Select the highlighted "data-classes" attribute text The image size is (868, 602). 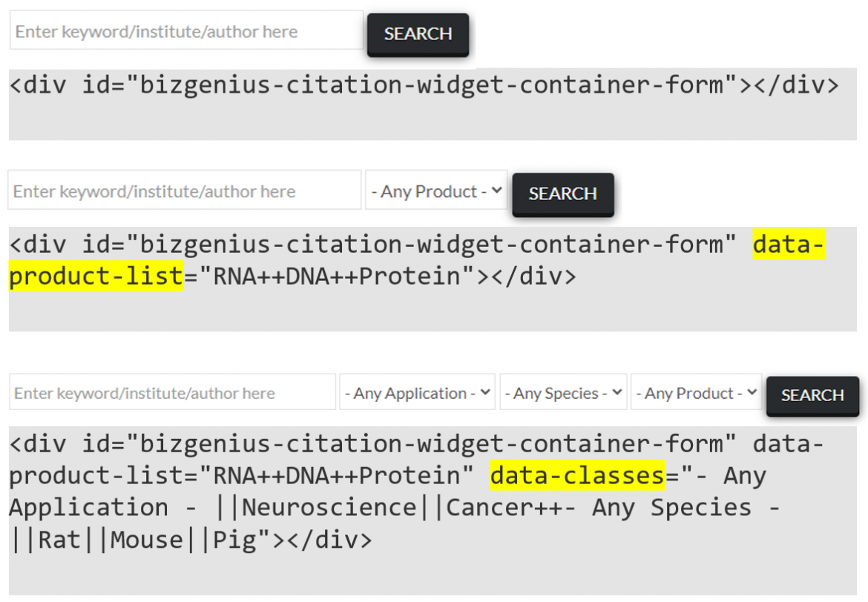click(576, 475)
